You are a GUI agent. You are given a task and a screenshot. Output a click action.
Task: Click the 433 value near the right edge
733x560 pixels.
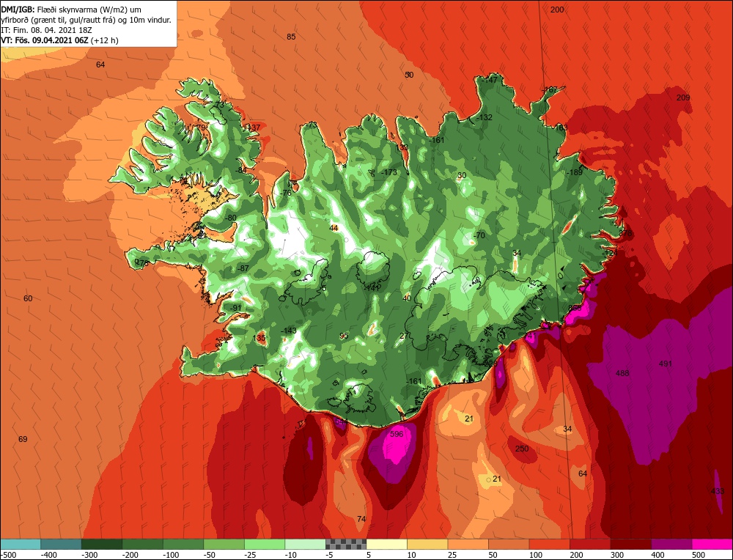(717, 491)
